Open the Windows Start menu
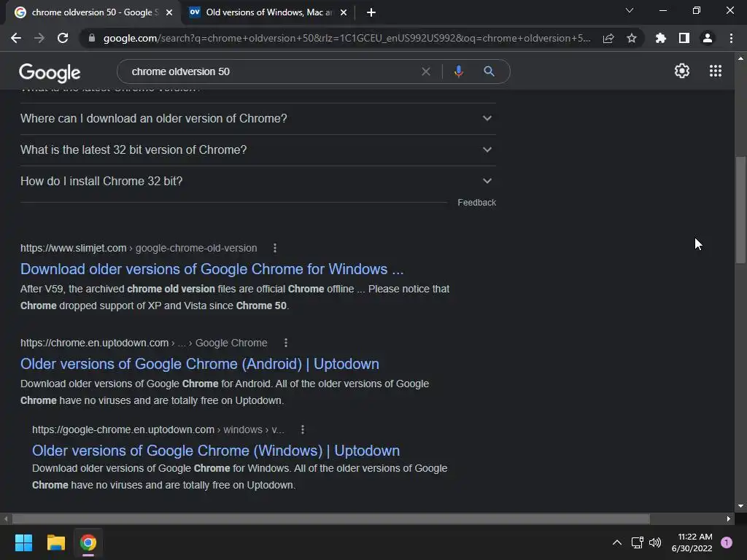This screenshot has height=560, width=747. click(x=23, y=542)
